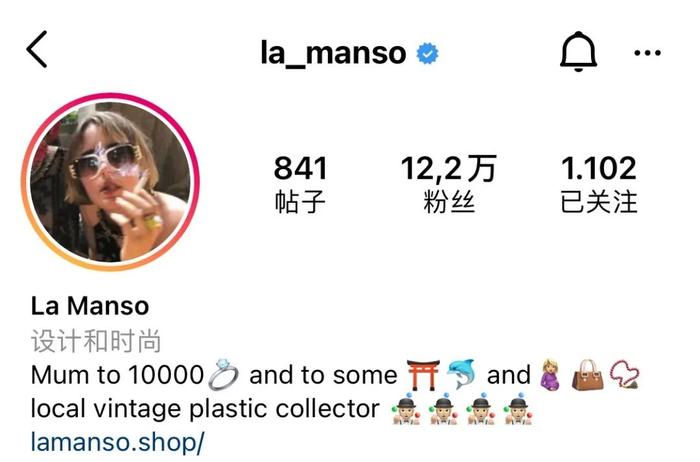Image resolution: width=700 pixels, height=462 pixels.
Task: Tap the dolphin emoji in bio
Action: [x=462, y=374]
